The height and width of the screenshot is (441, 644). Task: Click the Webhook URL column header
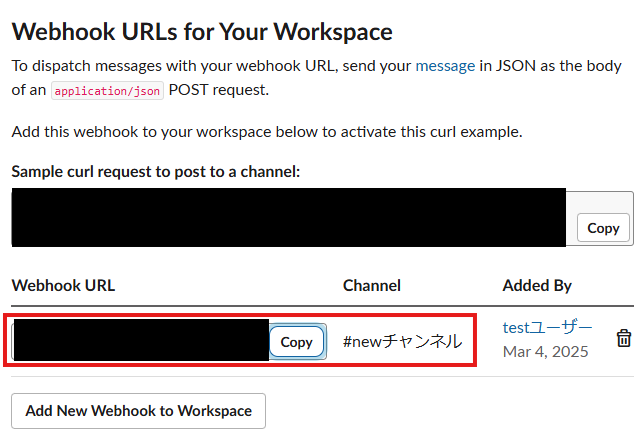pos(63,285)
